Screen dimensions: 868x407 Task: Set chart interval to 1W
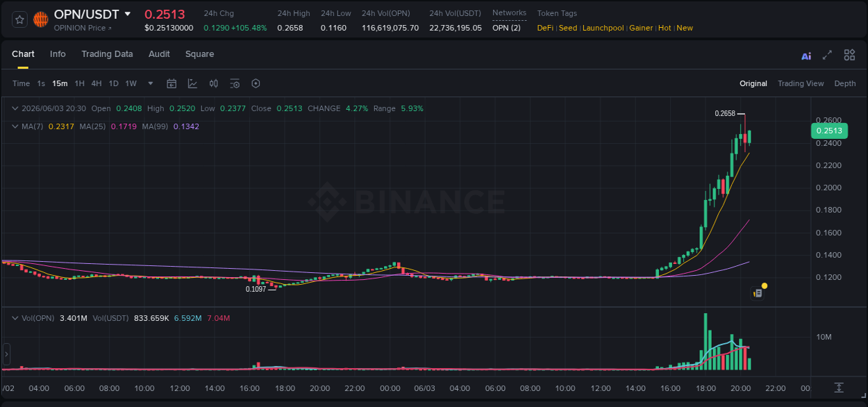(131, 83)
